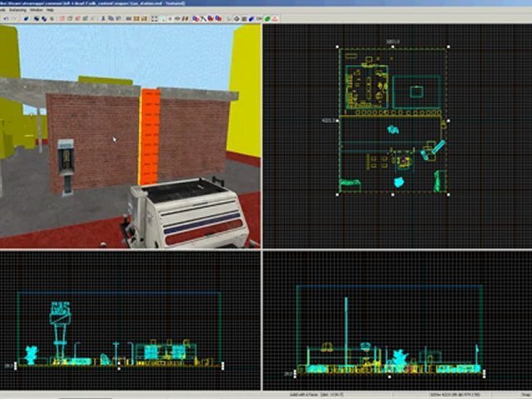Click the scissors Cut icon in toolbar
The width and height of the screenshot is (532, 399).
(x=103, y=18)
